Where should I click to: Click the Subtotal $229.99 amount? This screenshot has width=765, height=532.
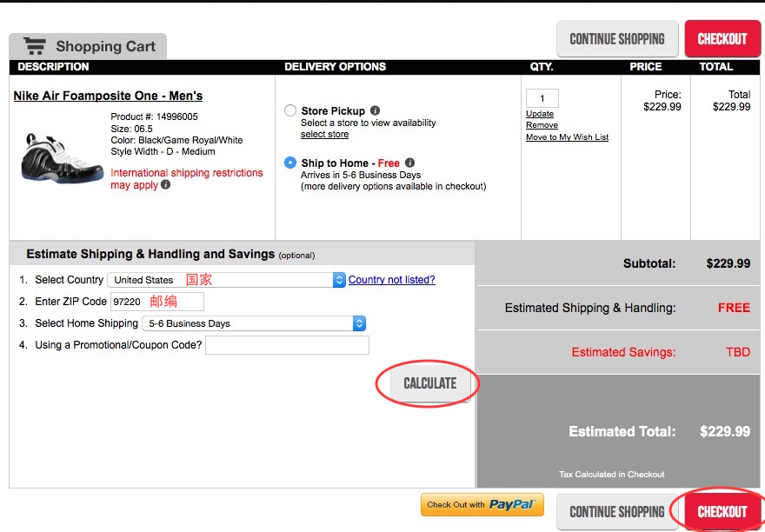coord(728,263)
